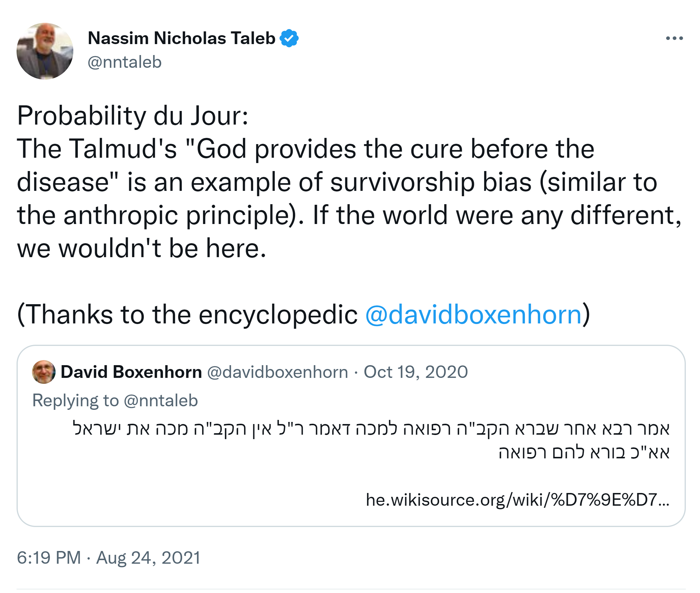Click the 'survivorship bias' phrase in tweet
The width and height of the screenshot is (700, 593).
pyautogui.click(x=431, y=182)
